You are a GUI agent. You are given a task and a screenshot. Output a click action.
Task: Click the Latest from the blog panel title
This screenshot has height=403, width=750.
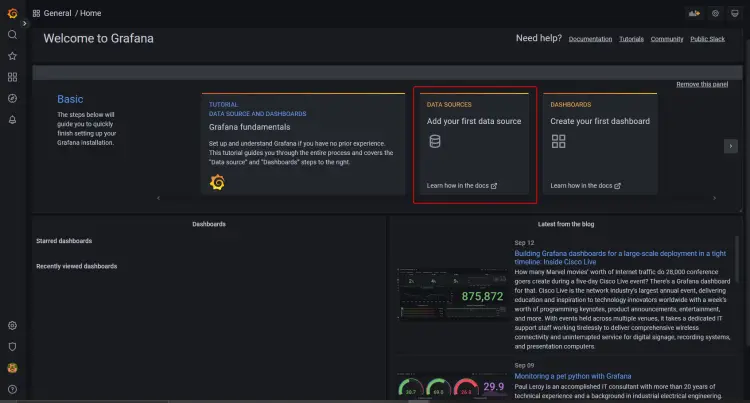pos(566,224)
